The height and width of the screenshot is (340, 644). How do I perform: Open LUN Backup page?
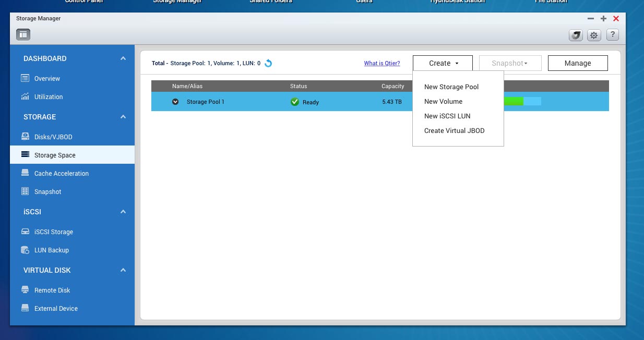52,250
